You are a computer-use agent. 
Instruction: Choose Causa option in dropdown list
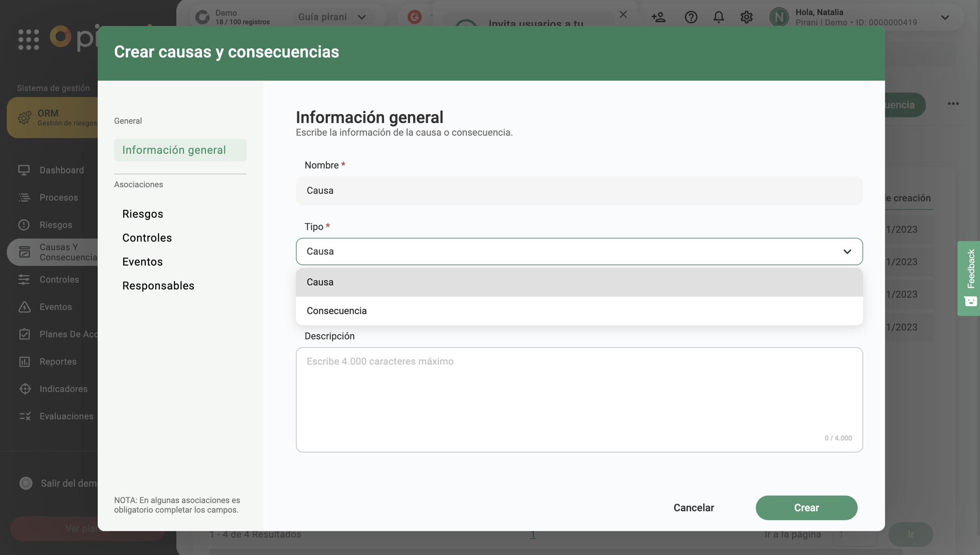[320, 282]
